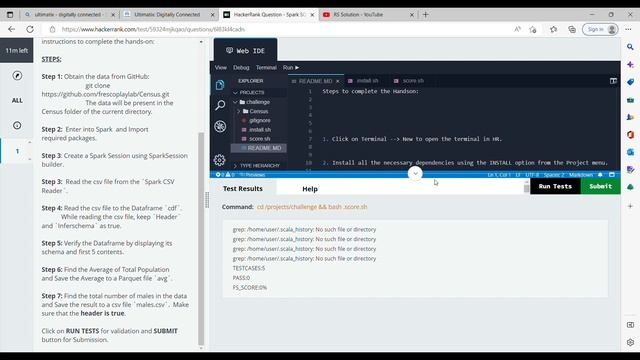Select README.MD in explorer tree
This screenshot has width=640, height=360.
point(259,148)
